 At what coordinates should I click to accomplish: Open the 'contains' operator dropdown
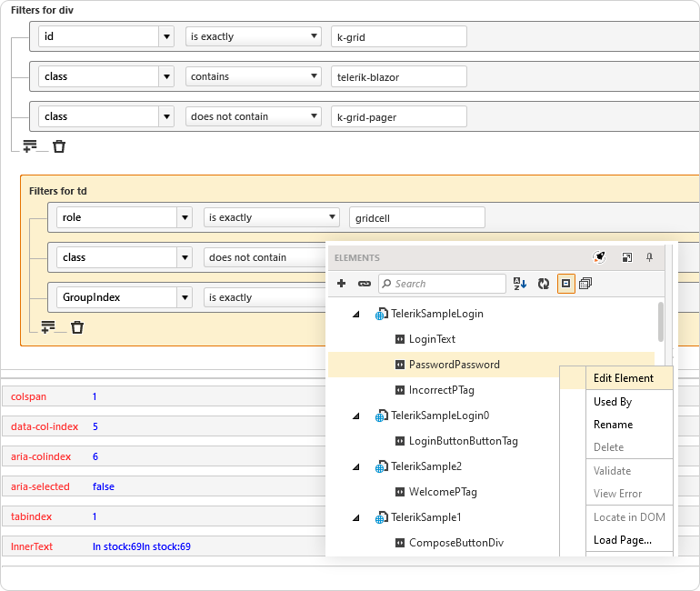tap(314, 76)
